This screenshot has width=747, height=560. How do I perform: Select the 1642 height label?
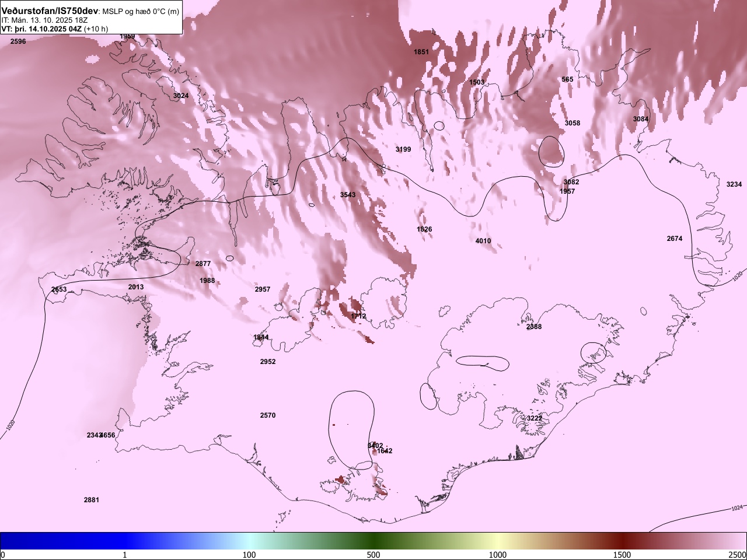pos(385,451)
